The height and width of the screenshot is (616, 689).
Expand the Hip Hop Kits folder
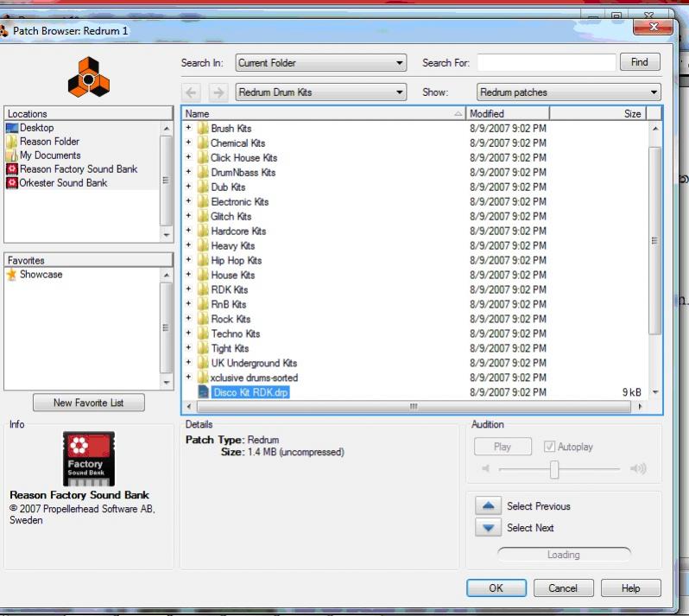(x=188, y=259)
